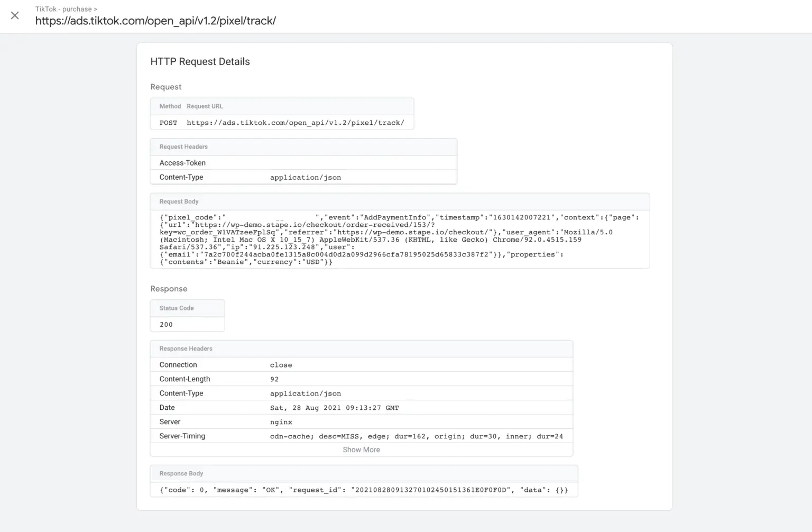Click the Response Headers section label

click(x=186, y=348)
